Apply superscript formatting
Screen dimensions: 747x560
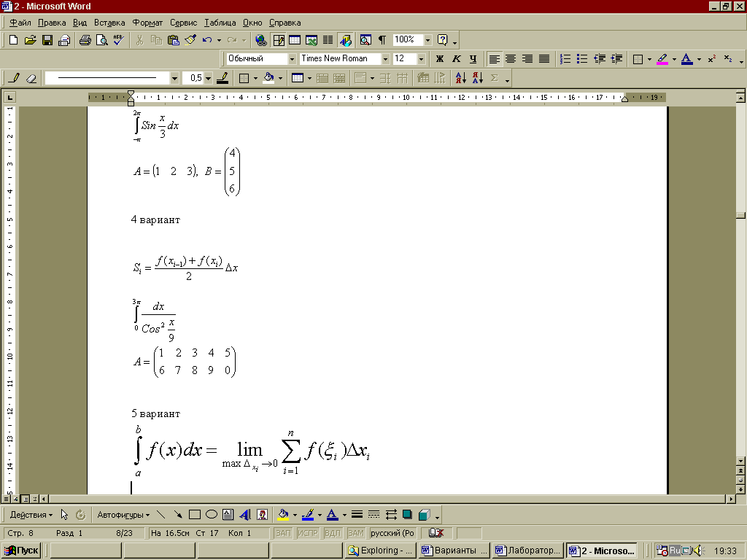(712, 59)
